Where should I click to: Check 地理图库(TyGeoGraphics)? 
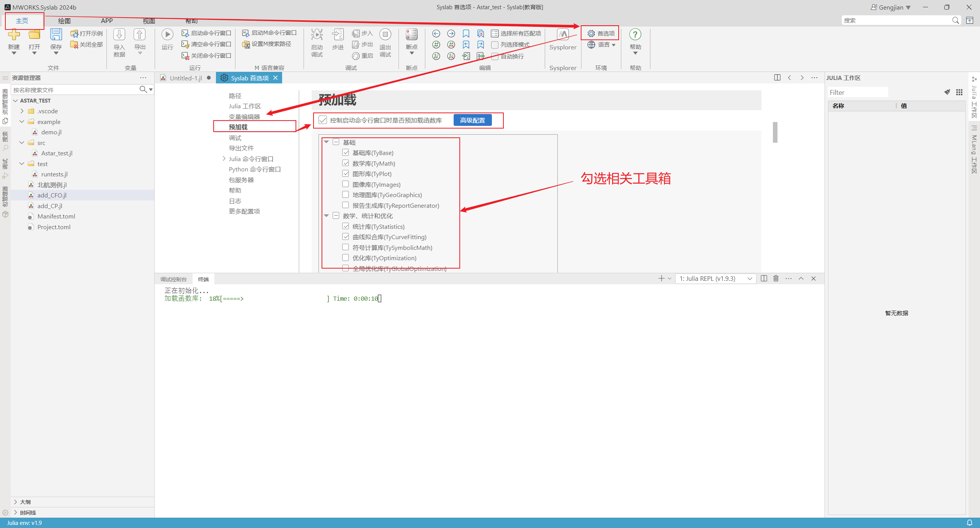346,195
